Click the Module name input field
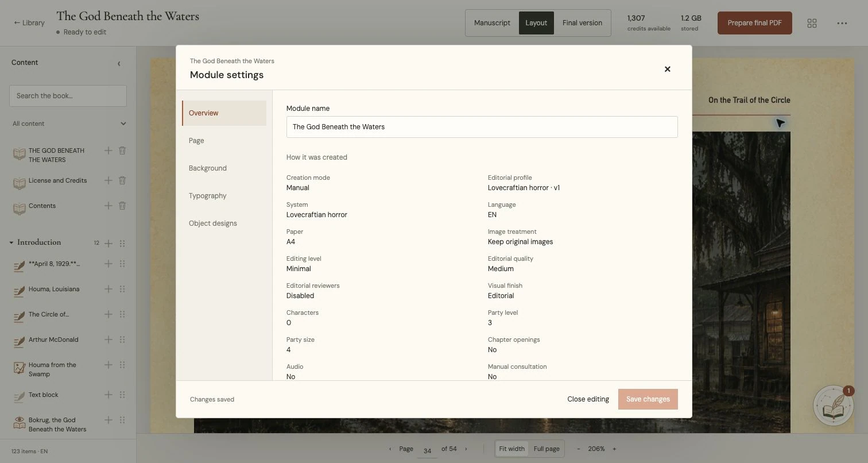Screen dimensions: 868x463 click(482, 127)
